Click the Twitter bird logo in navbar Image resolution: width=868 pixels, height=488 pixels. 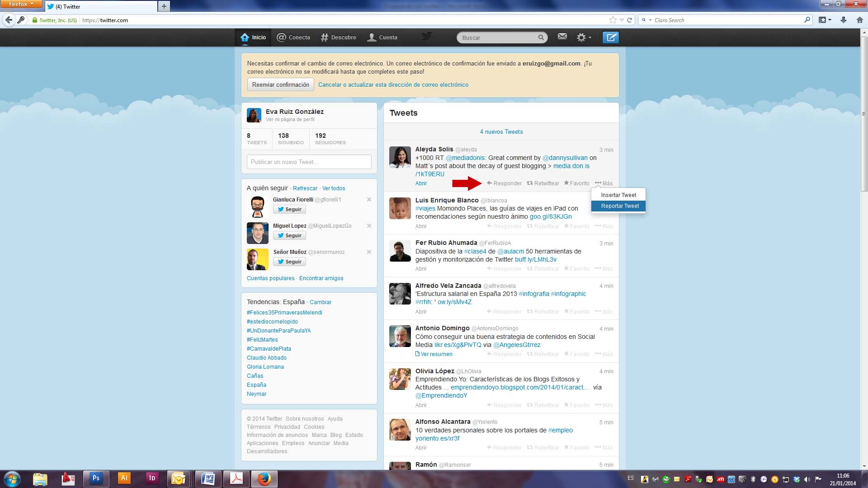[x=426, y=37]
